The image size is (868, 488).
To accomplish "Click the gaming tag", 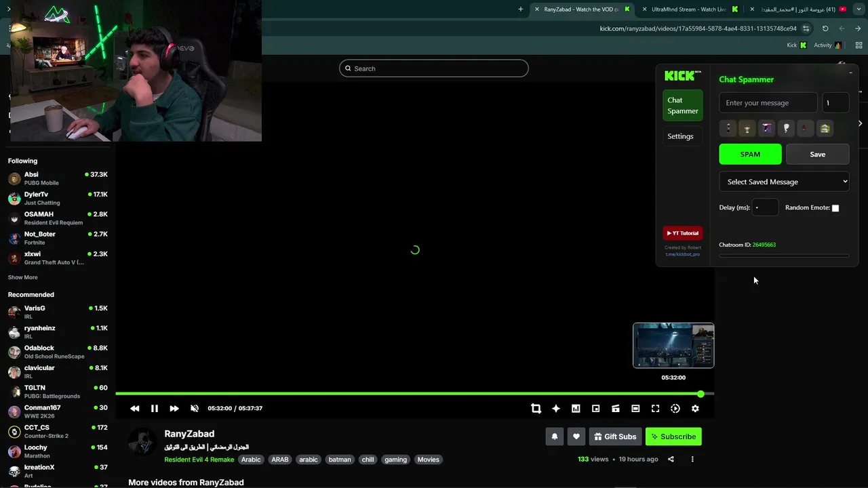I will click(x=395, y=460).
